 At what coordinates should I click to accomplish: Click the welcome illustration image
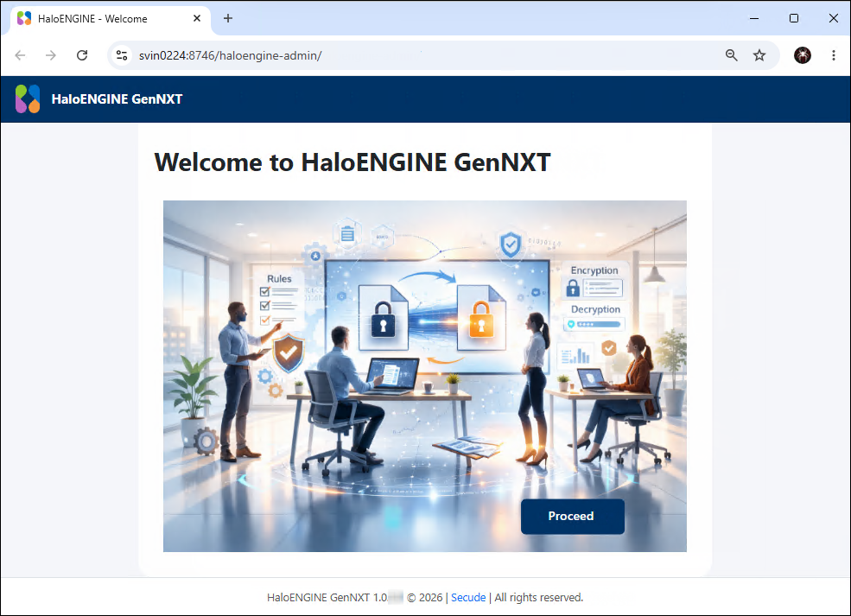pyautogui.click(x=425, y=376)
